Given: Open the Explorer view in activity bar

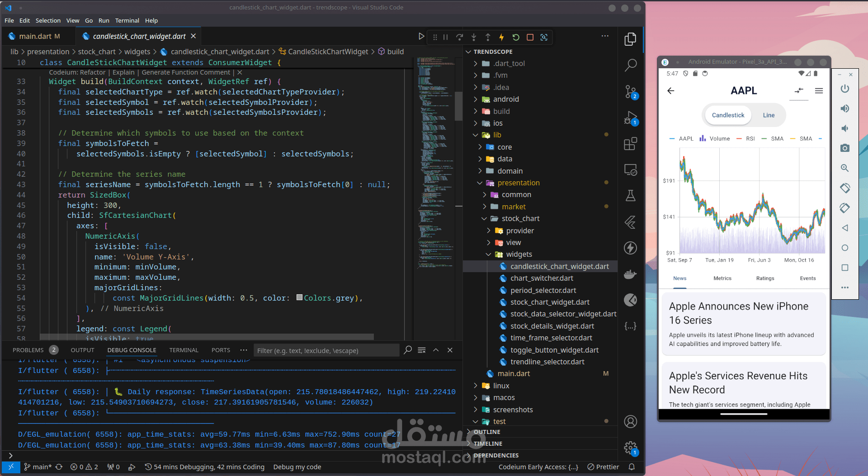Looking at the screenshot, I should 630,39.
